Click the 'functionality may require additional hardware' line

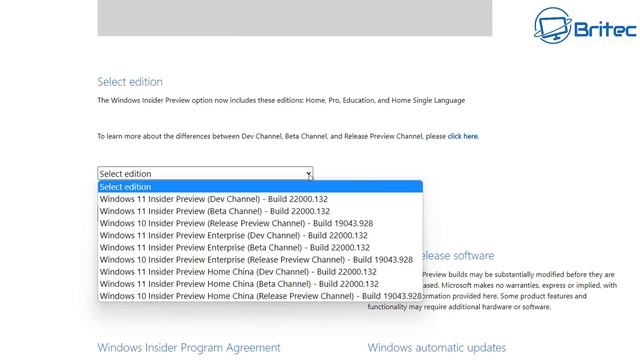point(459,307)
